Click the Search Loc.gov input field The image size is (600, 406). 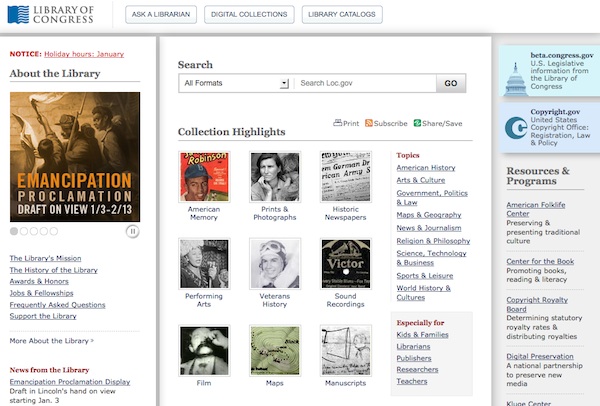pos(365,84)
